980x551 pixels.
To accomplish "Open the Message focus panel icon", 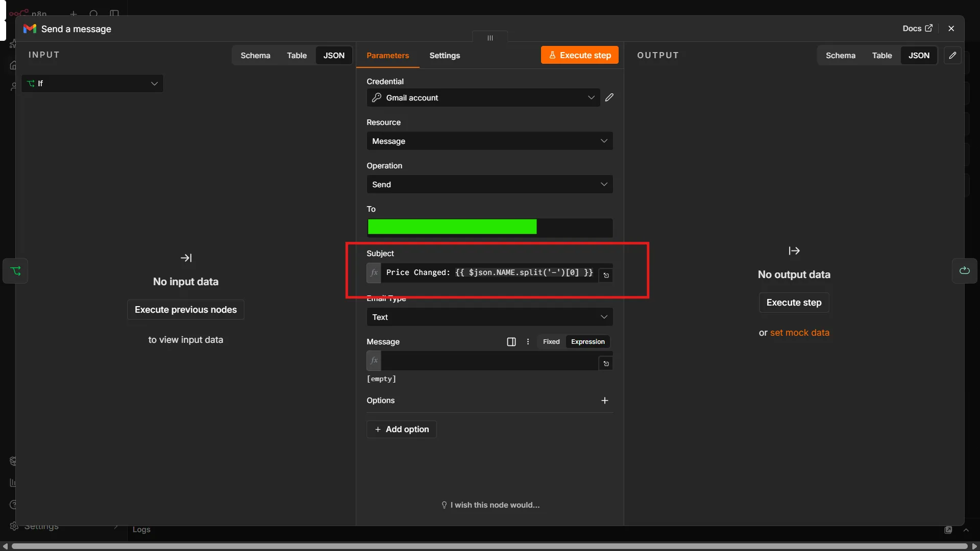I will pos(511,342).
